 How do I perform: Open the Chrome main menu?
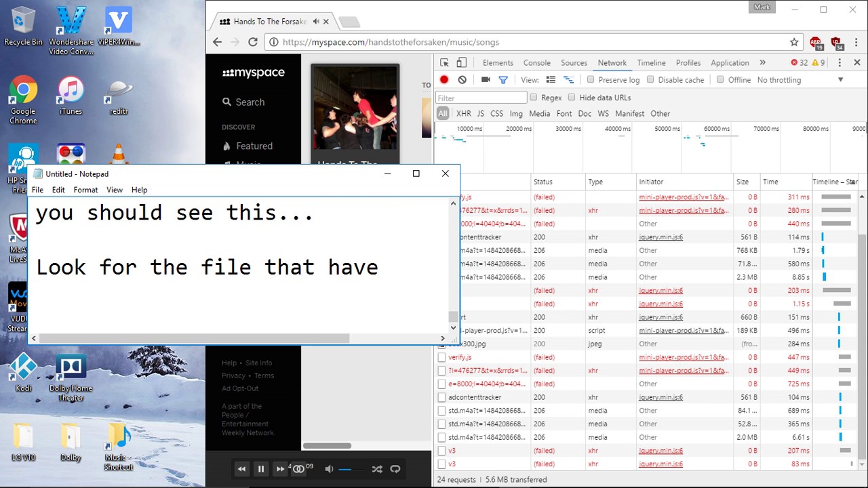tap(855, 42)
